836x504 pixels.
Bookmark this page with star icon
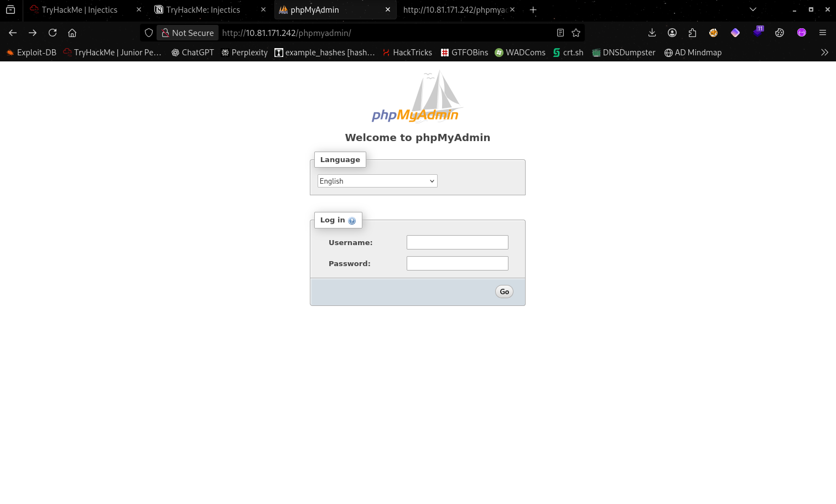(x=576, y=33)
